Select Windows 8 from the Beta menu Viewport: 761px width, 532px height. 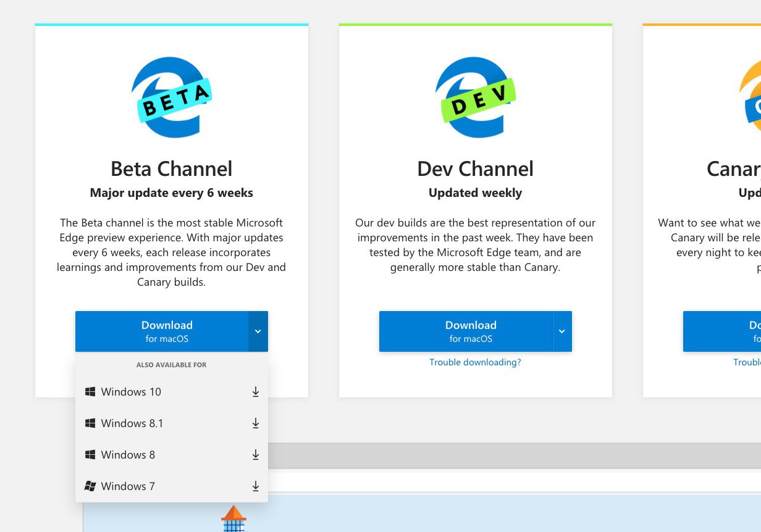(172, 455)
